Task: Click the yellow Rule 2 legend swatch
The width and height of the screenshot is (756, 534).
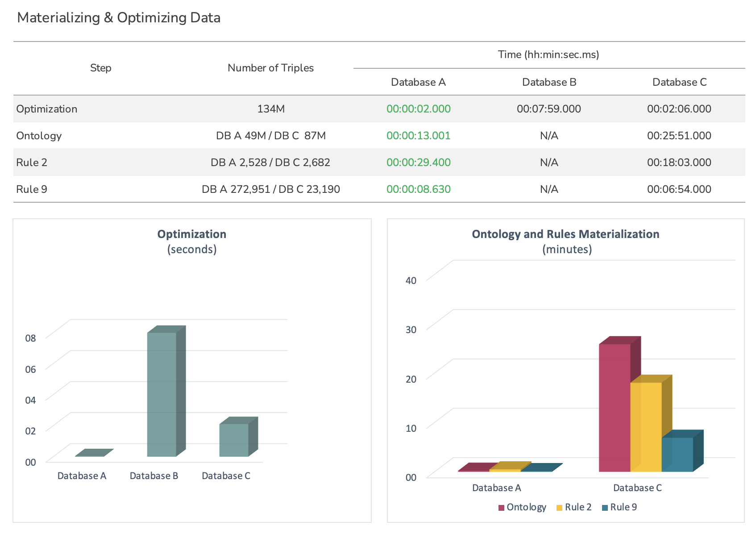Action: click(559, 508)
